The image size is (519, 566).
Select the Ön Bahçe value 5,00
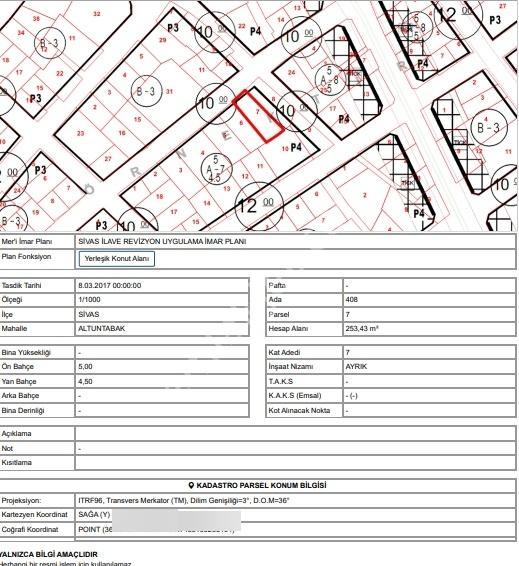(85, 367)
